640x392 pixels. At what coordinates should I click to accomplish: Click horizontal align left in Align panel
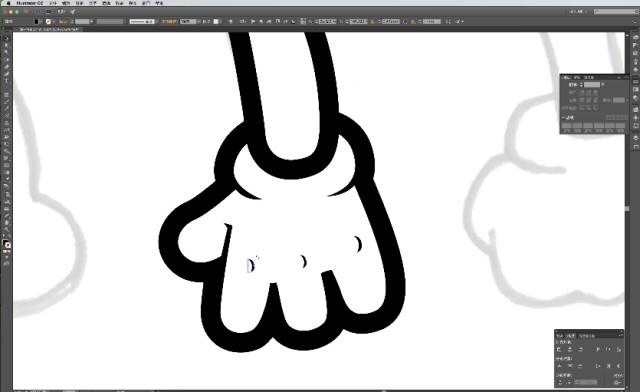click(559, 350)
